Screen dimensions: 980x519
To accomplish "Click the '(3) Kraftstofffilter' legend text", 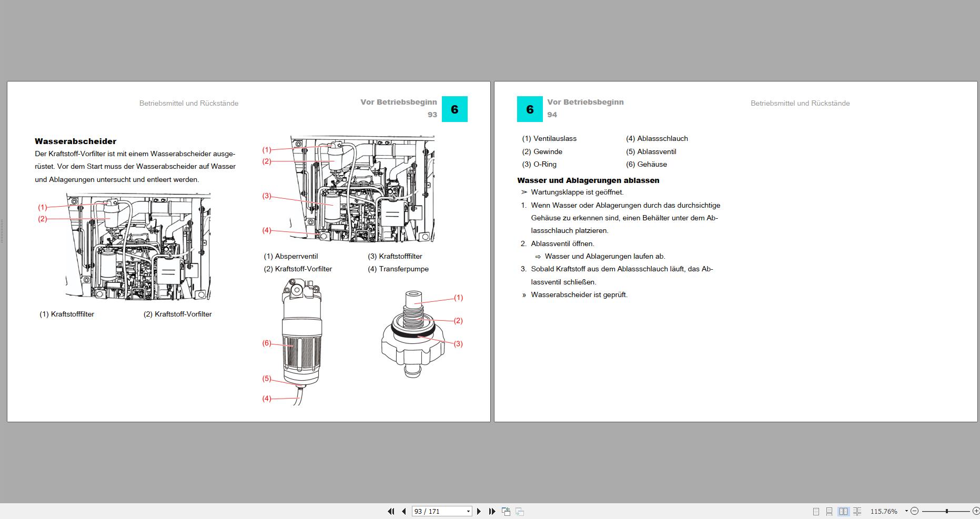I will tap(395, 256).
